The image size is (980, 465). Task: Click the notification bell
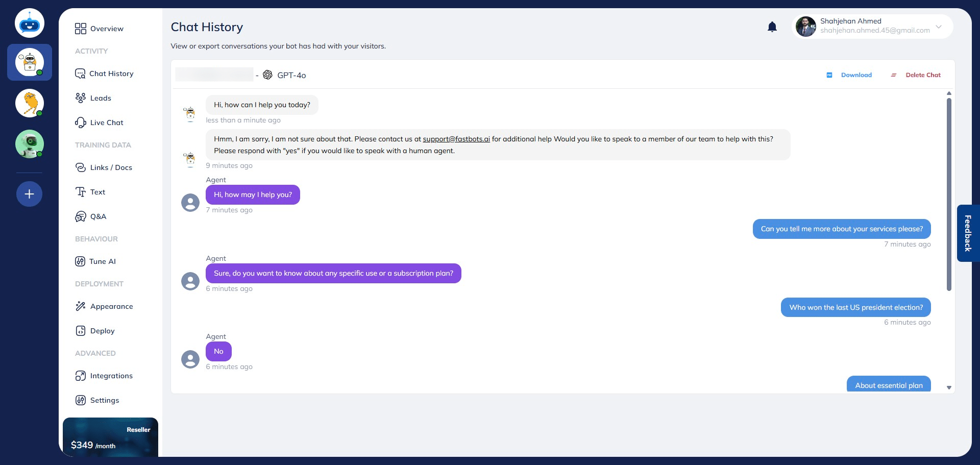coord(772,27)
